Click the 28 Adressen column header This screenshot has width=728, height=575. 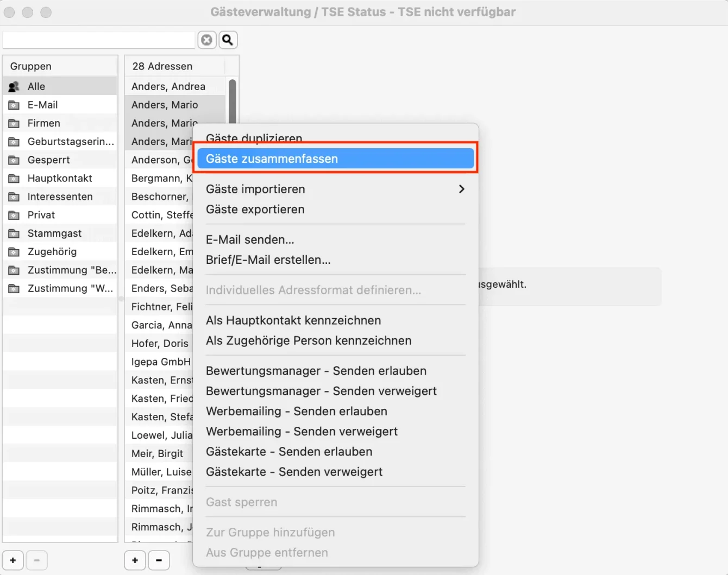coord(175,66)
